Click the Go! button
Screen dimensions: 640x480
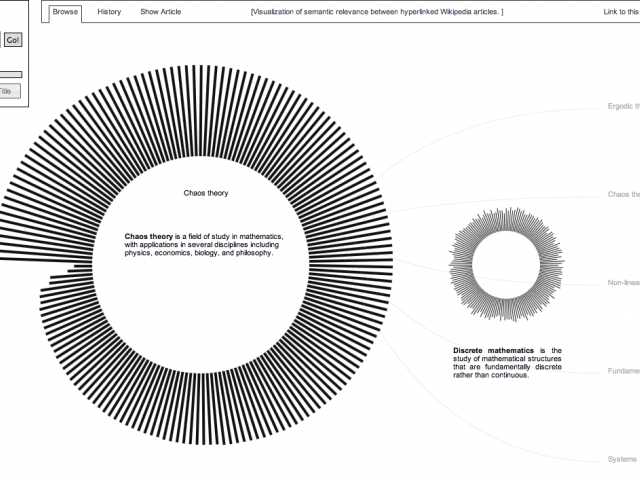click(x=12, y=40)
